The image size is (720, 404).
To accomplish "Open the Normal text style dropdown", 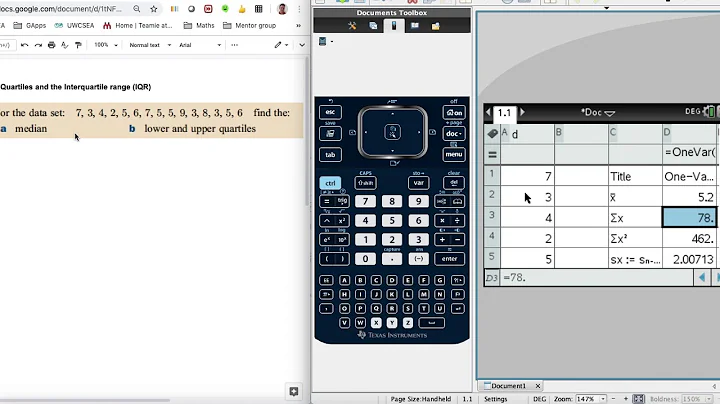I will pyautogui.click(x=150, y=45).
